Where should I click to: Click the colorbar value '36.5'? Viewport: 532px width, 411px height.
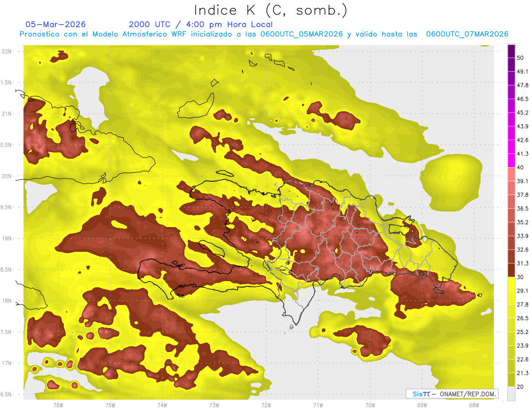point(523,208)
